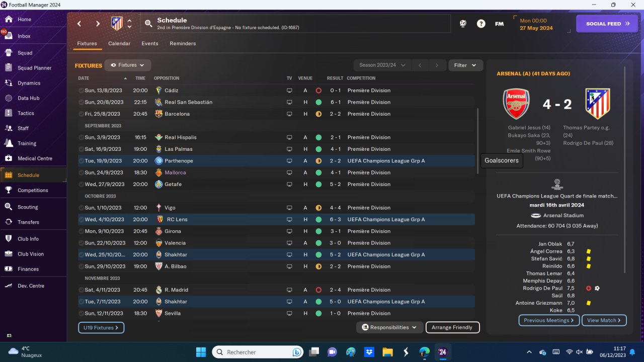Image resolution: width=644 pixels, height=362 pixels.
Task: Click the Scouting magnifier icon in sidebar
Action: coord(9,207)
